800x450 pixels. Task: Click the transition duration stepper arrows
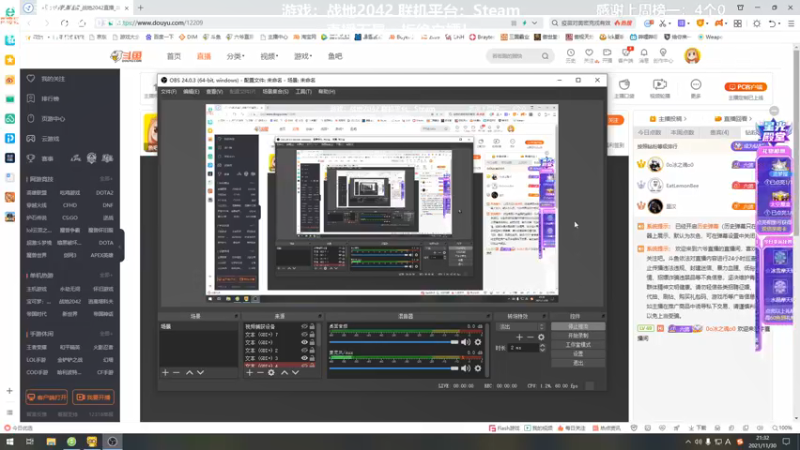542,348
